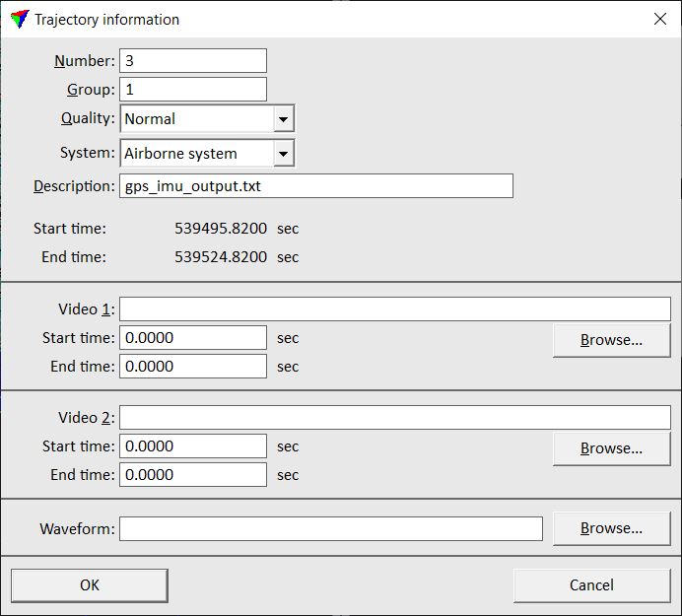This screenshot has width=682, height=616.
Task: Click the Trajectory information app icon
Action: click(x=19, y=19)
